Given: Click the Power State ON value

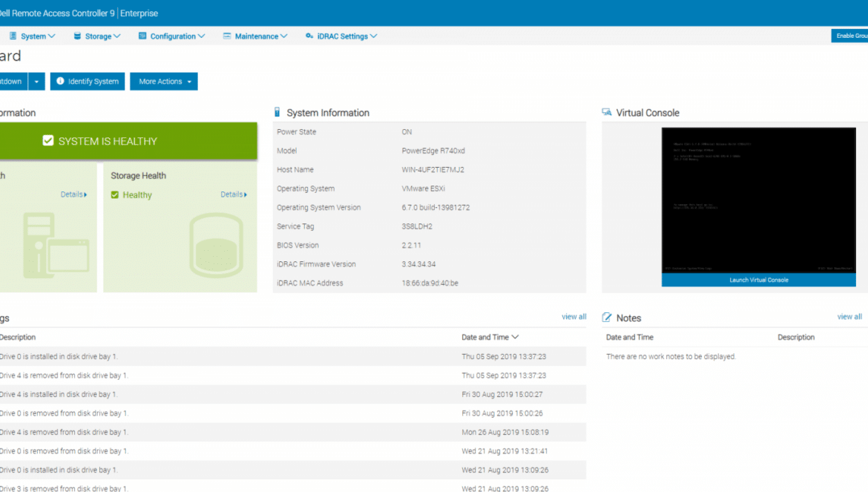Looking at the screenshot, I should tap(407, 131).
